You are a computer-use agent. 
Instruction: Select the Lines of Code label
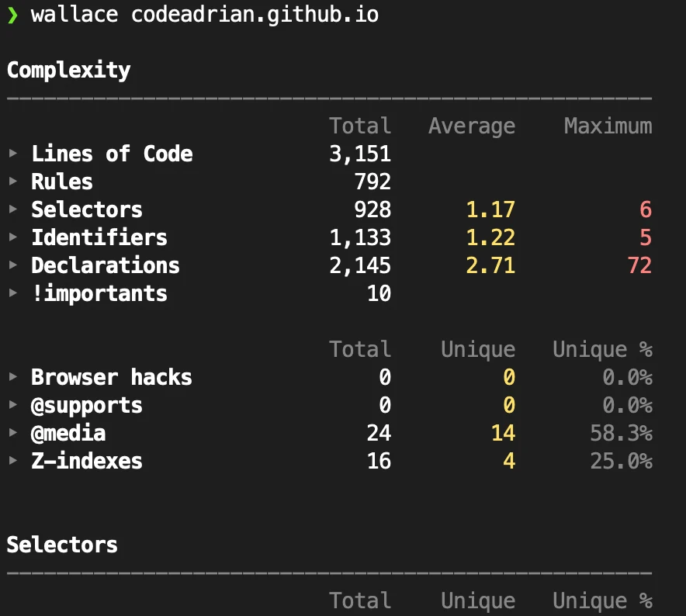(x=112, y=154)
